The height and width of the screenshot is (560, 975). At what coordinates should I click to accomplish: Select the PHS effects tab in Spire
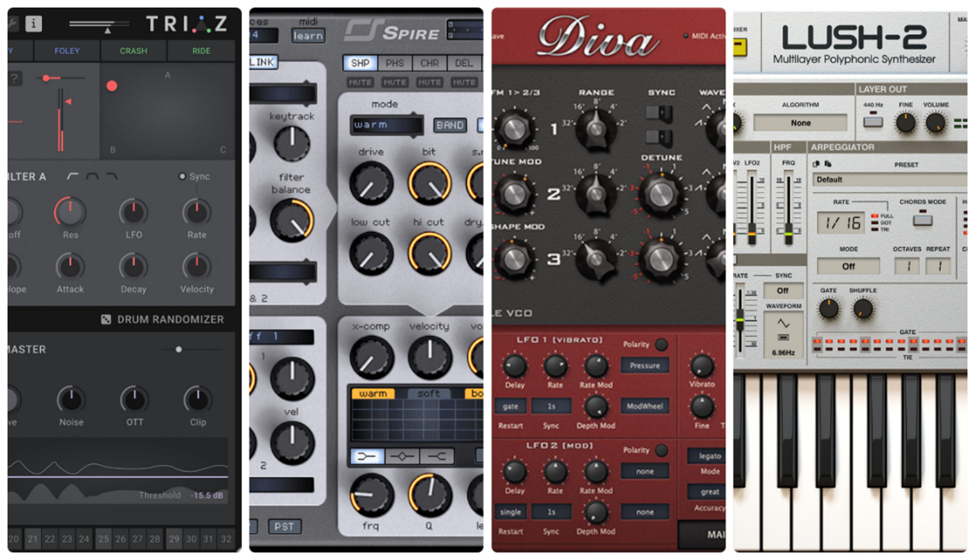(395, 63)
